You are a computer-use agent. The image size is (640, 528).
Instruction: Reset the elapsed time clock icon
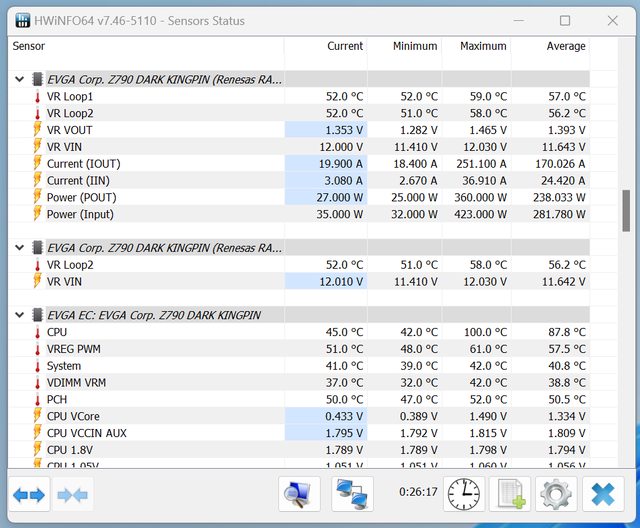tap(462, 494)
